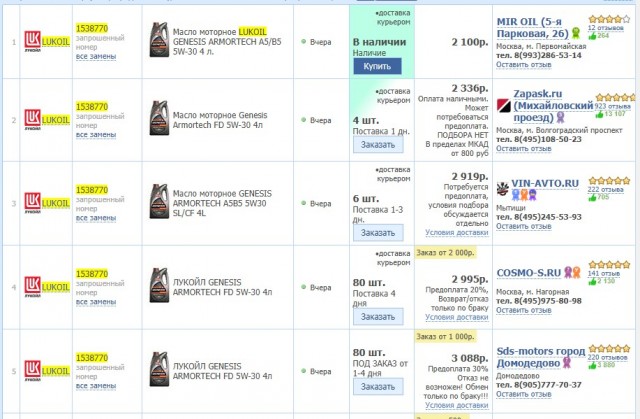Open canister thumbnail in Sds-motors row

tap(159, 369)
